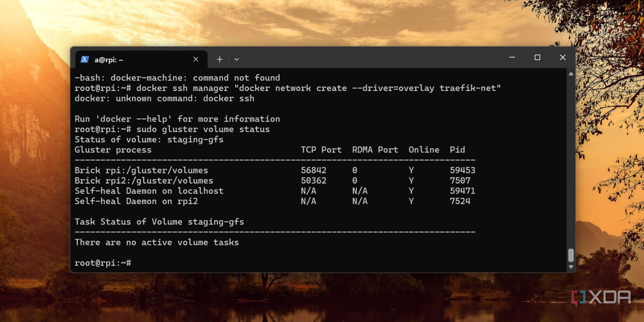The width and height of the screenshot is (644, 322).
Task: Click the Pid 7507 value
Action: pos(460,181)
